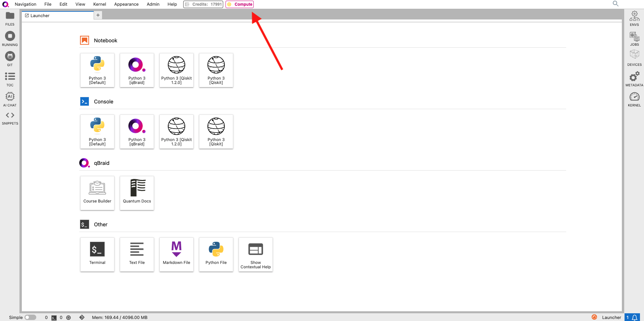Viewport: 644px width, 321px height.
Task: Launch Python 3 [Qiskit] notebook
Action: tap(216, 70)
